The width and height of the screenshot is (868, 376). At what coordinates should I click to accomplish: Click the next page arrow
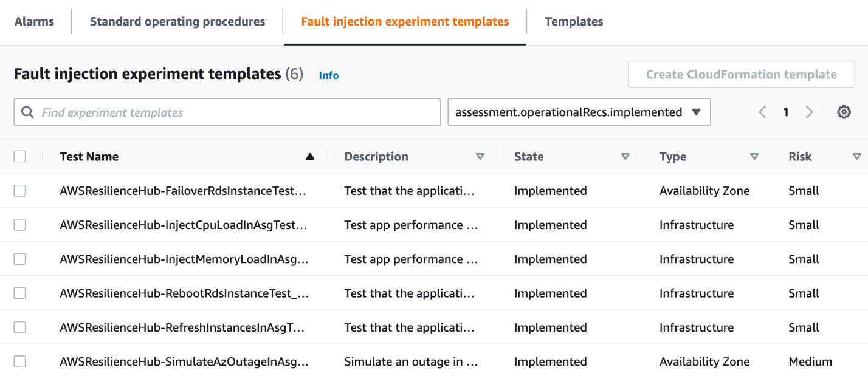point(810,112)
